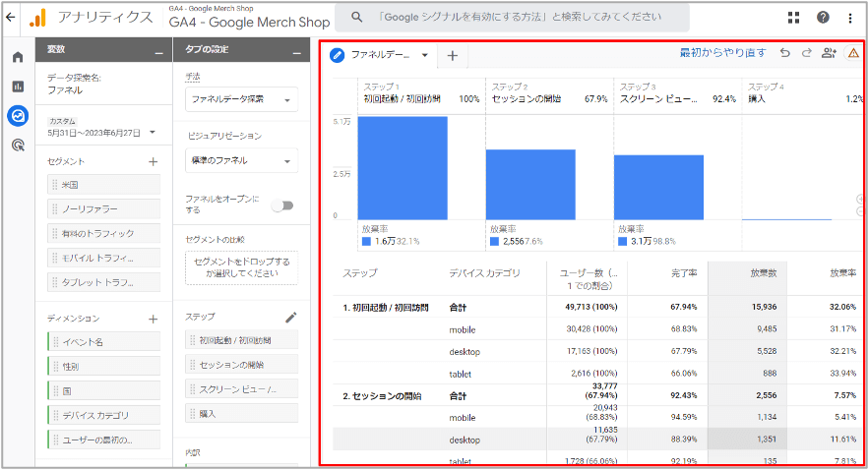Minimize the 変数 panel
The width and height of the screenshot is (868, 470).
click(x=158, y=52)
